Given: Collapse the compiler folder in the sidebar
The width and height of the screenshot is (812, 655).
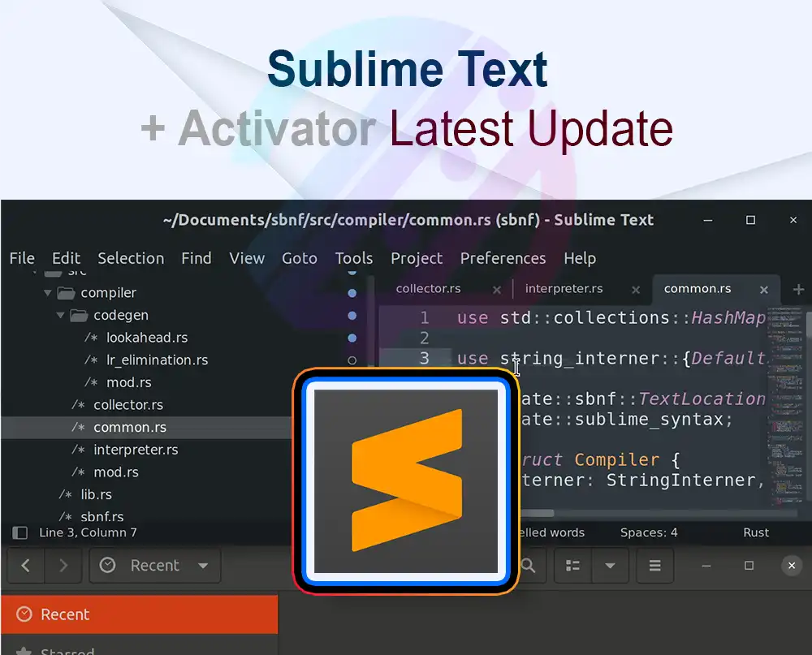Looking at the screenshot, I should point(47,292).
